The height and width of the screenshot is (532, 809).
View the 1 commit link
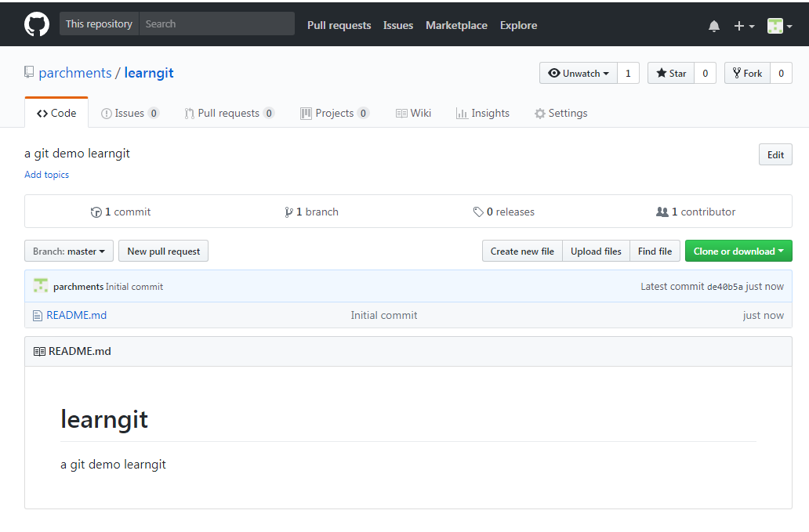pos(121,212)
